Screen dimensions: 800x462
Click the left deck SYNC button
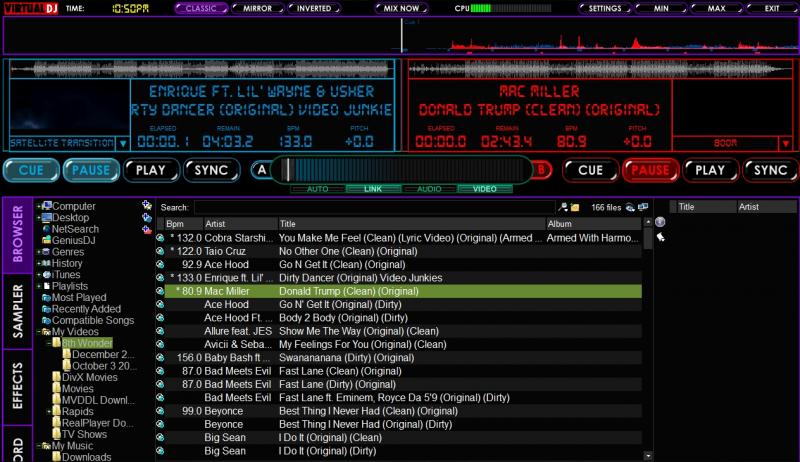(x=211, y=170)
